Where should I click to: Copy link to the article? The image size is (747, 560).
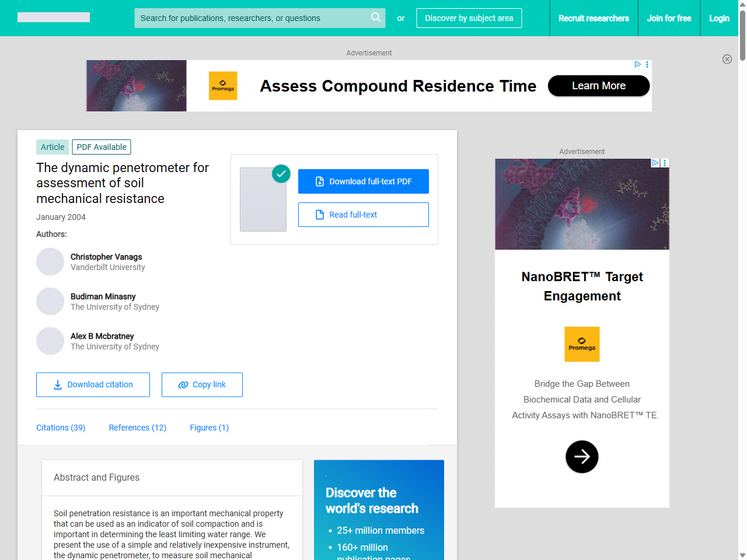pyautogui.click(x=202, y=385)
